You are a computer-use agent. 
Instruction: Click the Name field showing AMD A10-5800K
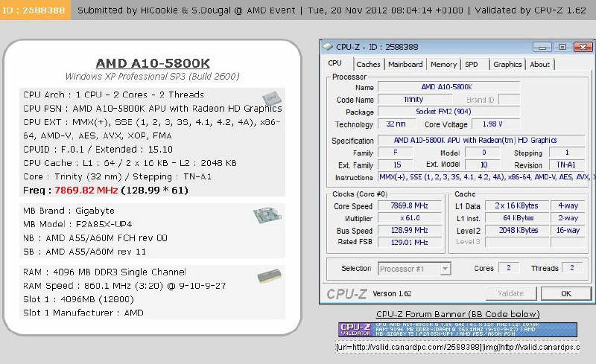point(449,86)
